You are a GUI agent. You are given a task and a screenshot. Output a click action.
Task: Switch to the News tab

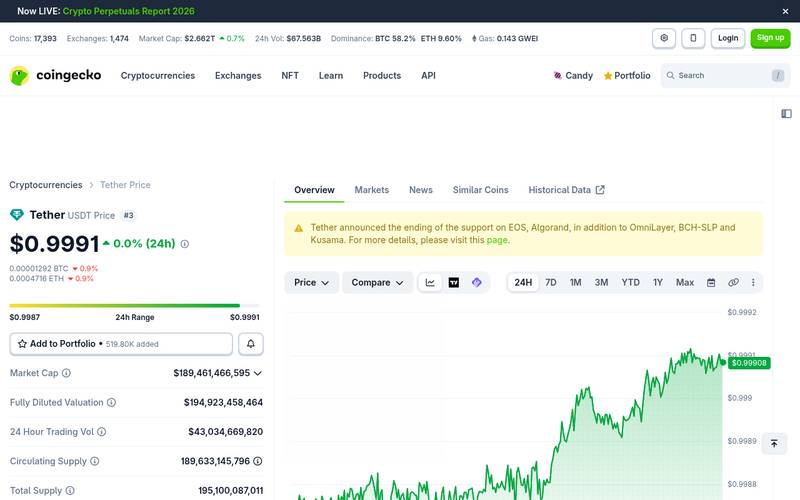(x=420, y=190)
